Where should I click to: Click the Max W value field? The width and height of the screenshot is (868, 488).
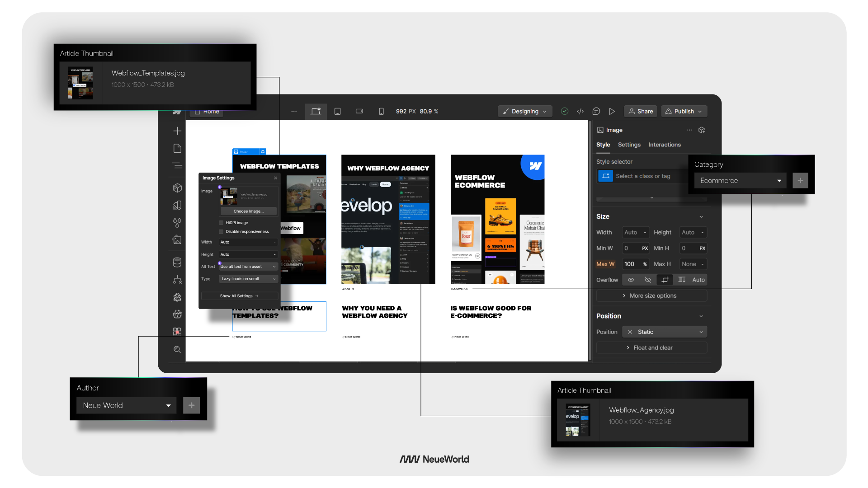636,264
